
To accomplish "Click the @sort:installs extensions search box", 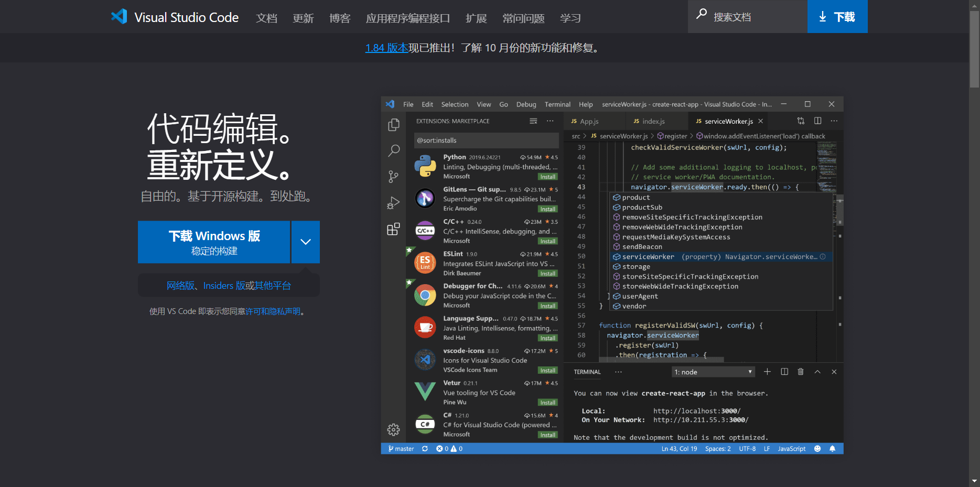I will click(x=487, y=140).
